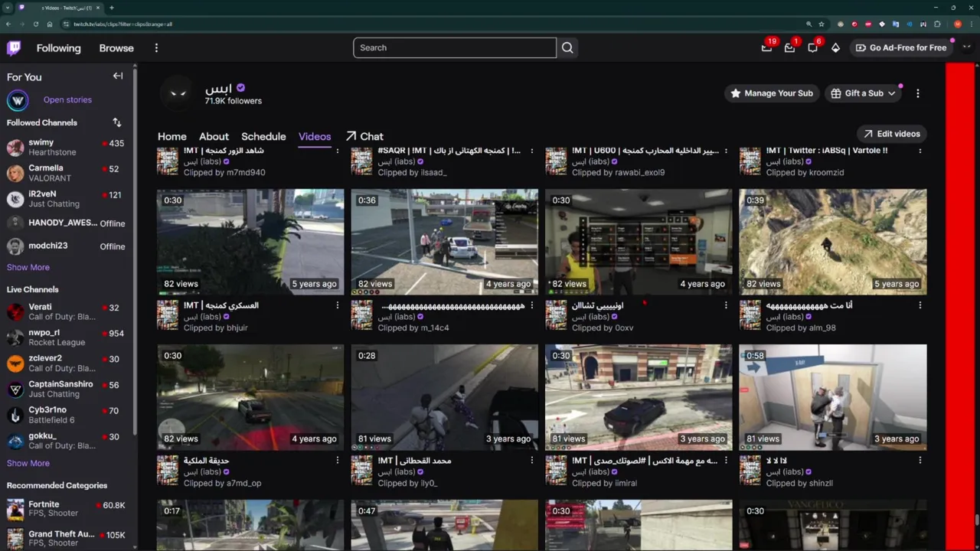Image resolution: width=980 pixels, height=551 pixels.
Task: Open the browser home button
Action: [x=50, y=24]
